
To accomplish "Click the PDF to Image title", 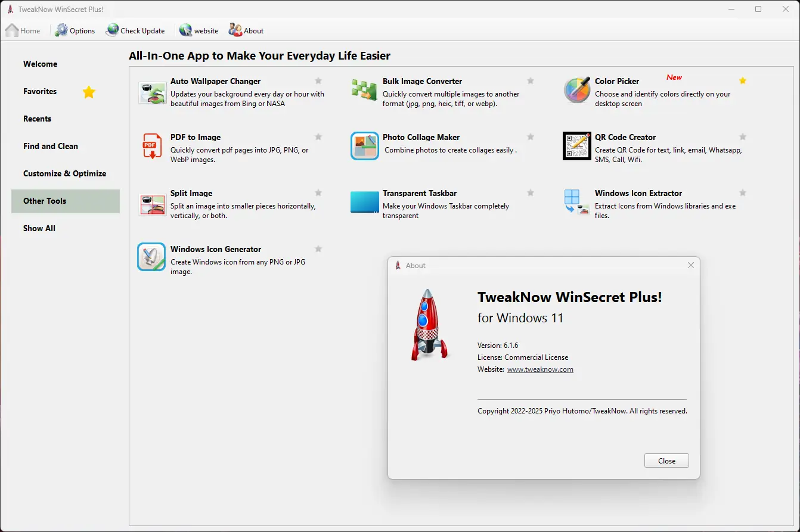I will [x=196, y=137].
